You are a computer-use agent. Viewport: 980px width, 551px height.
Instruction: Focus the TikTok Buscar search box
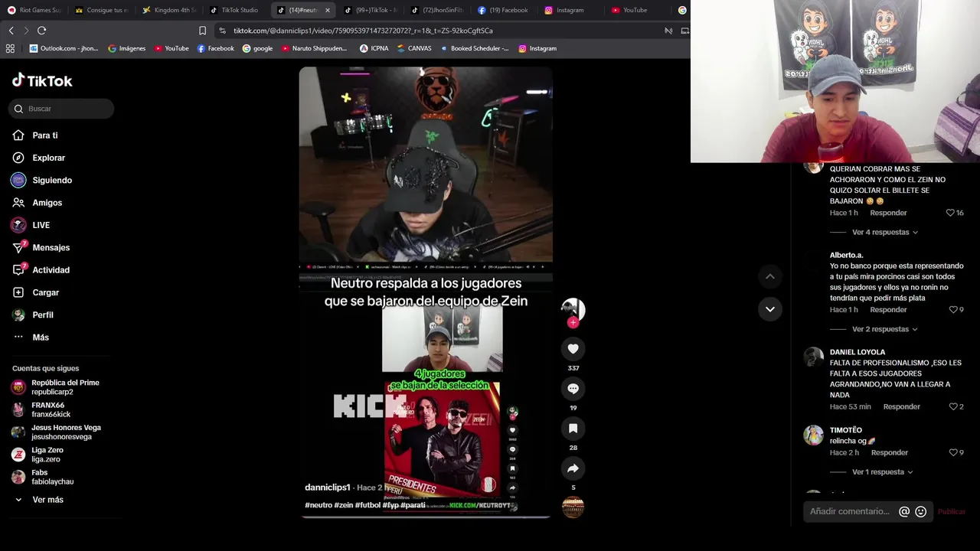[x=61, y=109]
